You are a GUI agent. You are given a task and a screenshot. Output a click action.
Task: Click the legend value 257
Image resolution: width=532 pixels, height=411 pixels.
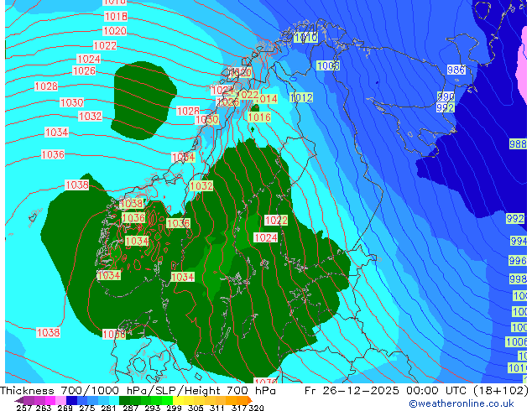(x=23, y=408)
